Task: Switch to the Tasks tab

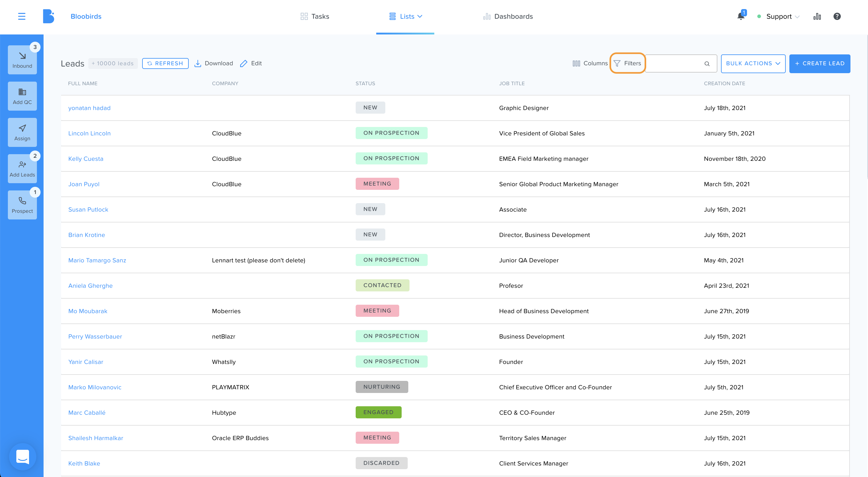Action: pyautogui.click(x=315, y=17)
